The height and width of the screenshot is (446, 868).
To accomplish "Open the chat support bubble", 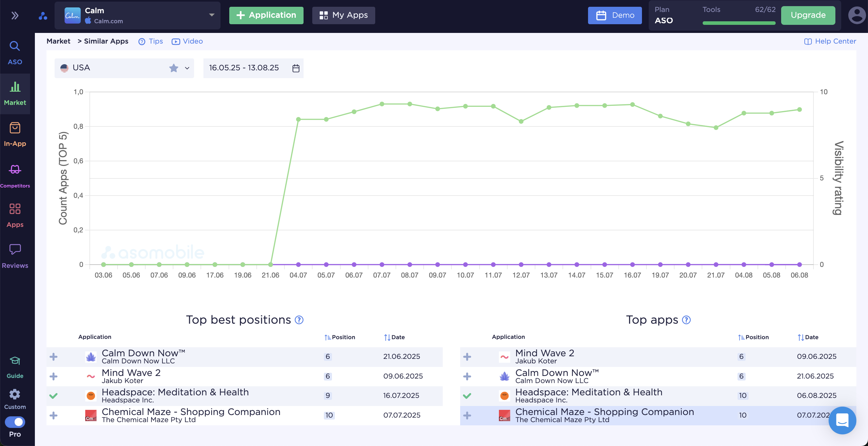I will (842, 421).
